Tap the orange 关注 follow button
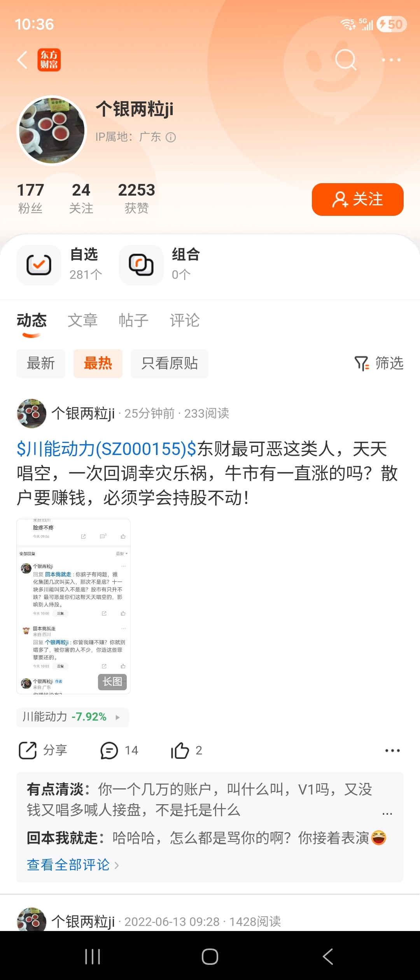This screenshot has height=980, width=420. (358, 199)
